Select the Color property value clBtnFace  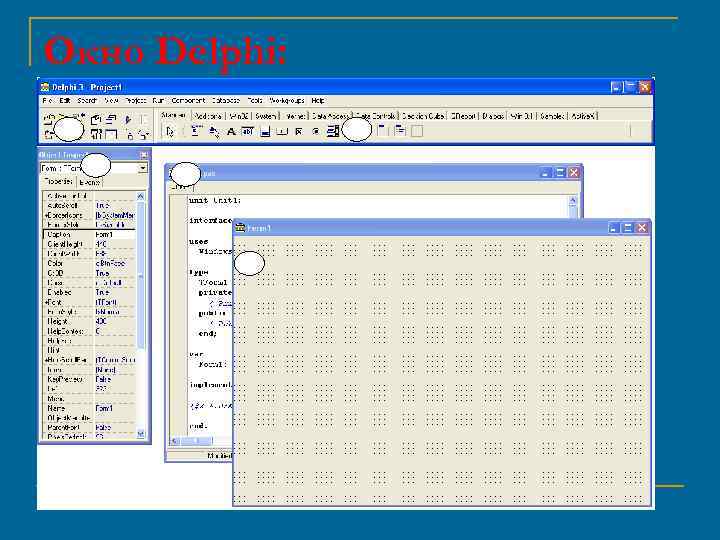[115, 264]
